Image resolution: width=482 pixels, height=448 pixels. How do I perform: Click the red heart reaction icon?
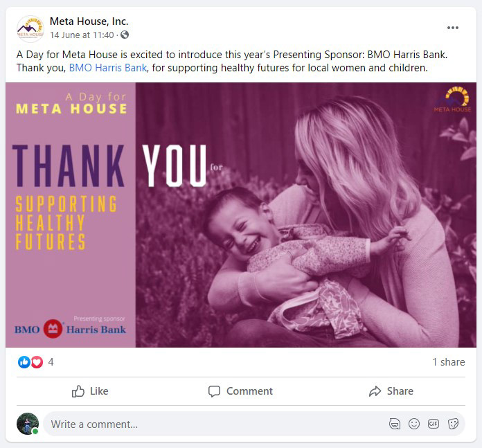[37, 362]
